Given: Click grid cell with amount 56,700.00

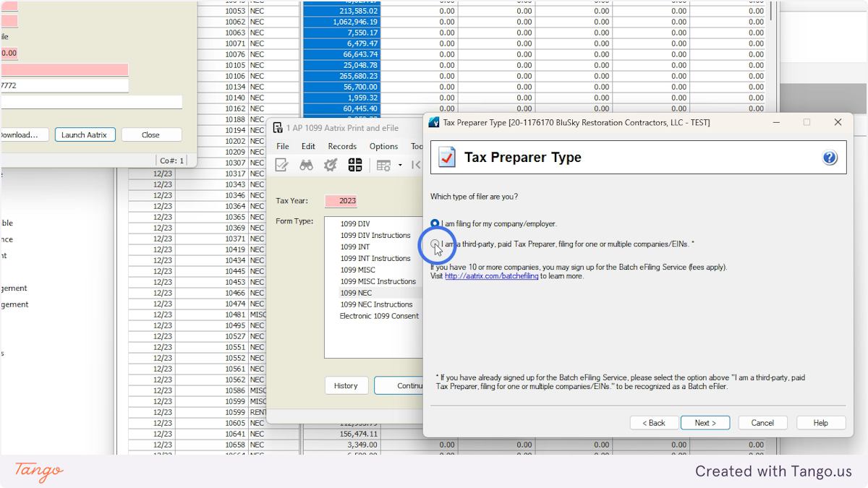Looking at the screenshot, I should click(341, 87).
